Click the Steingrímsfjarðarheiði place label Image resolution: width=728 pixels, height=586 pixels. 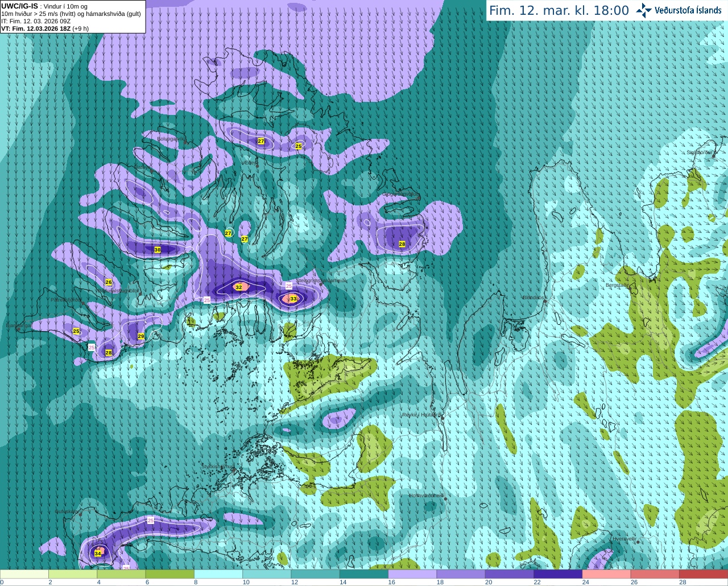point(321,280)
